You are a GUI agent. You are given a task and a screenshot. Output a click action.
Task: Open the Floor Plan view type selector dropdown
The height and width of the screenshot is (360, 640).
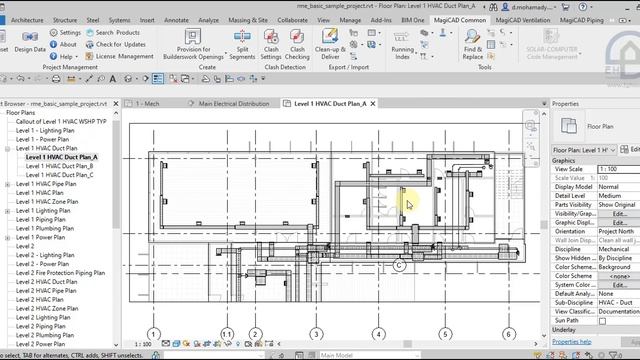(584, 150)
